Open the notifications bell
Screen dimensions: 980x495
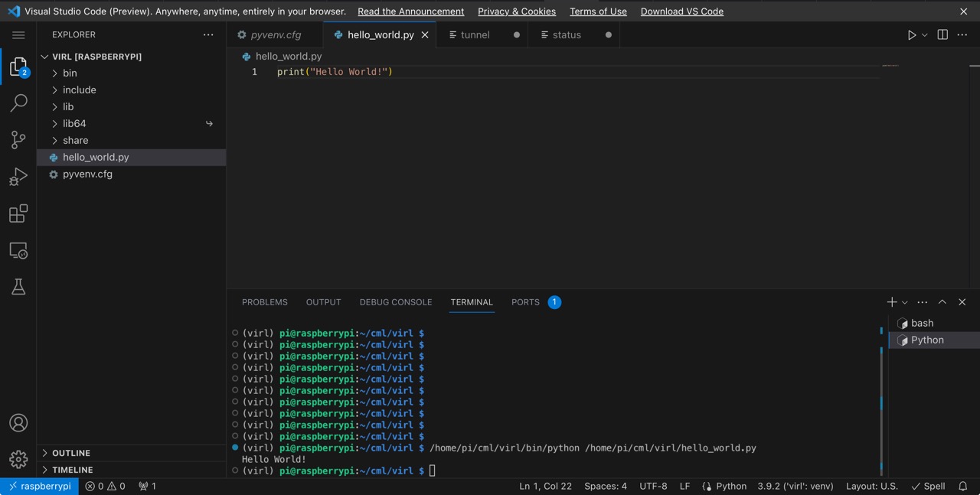click(x=963, y=487)
